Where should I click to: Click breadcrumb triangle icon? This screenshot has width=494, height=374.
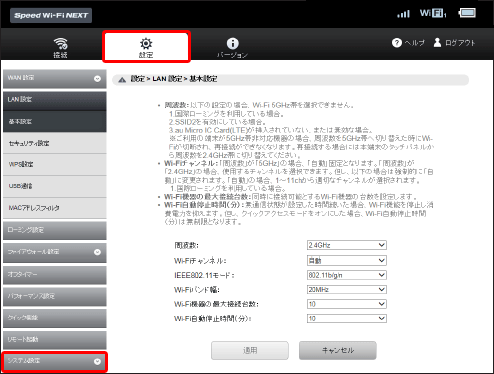[122, 79]
